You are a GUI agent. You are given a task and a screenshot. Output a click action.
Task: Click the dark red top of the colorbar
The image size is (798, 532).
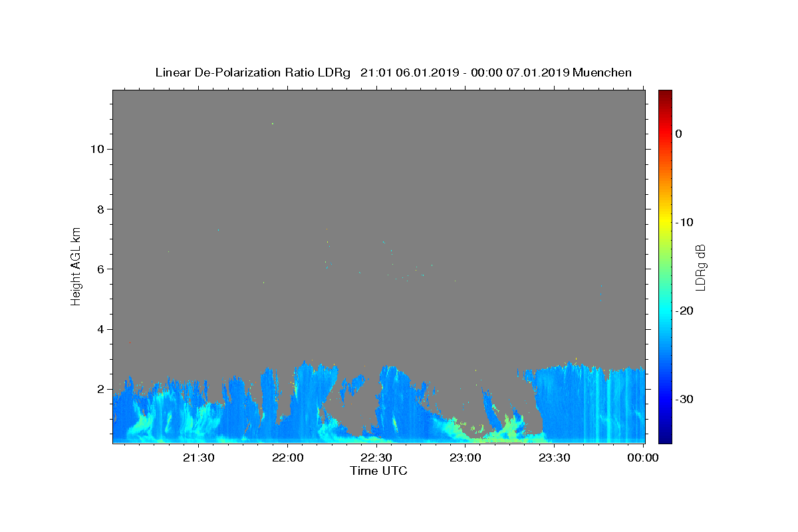(665, 94)
